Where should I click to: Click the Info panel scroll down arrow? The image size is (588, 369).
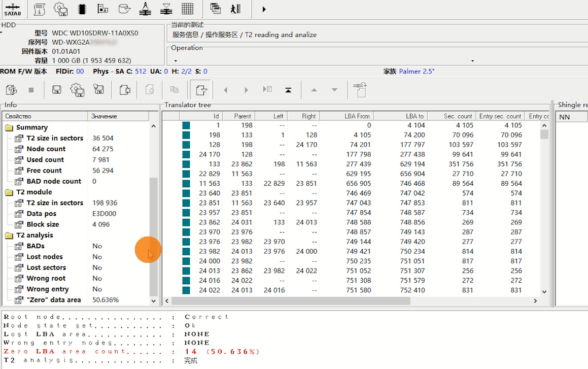[x=153, y=301]
